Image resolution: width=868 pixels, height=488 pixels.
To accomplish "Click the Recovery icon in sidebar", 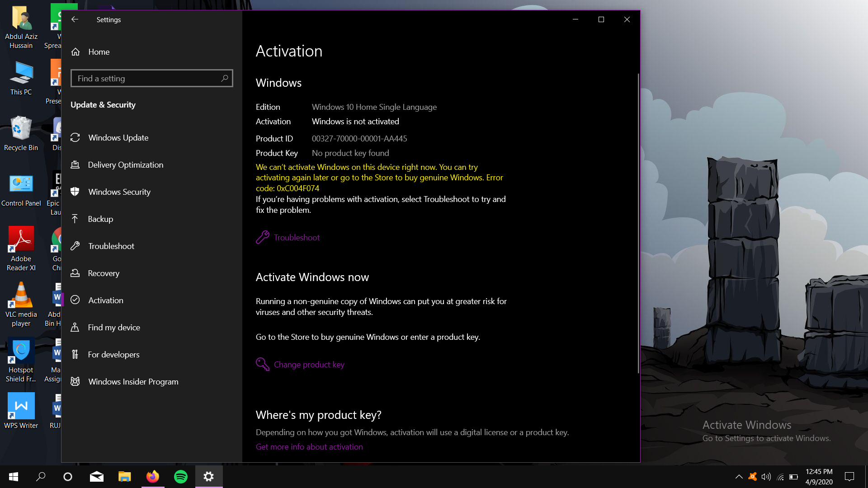I will coord(75,273).
